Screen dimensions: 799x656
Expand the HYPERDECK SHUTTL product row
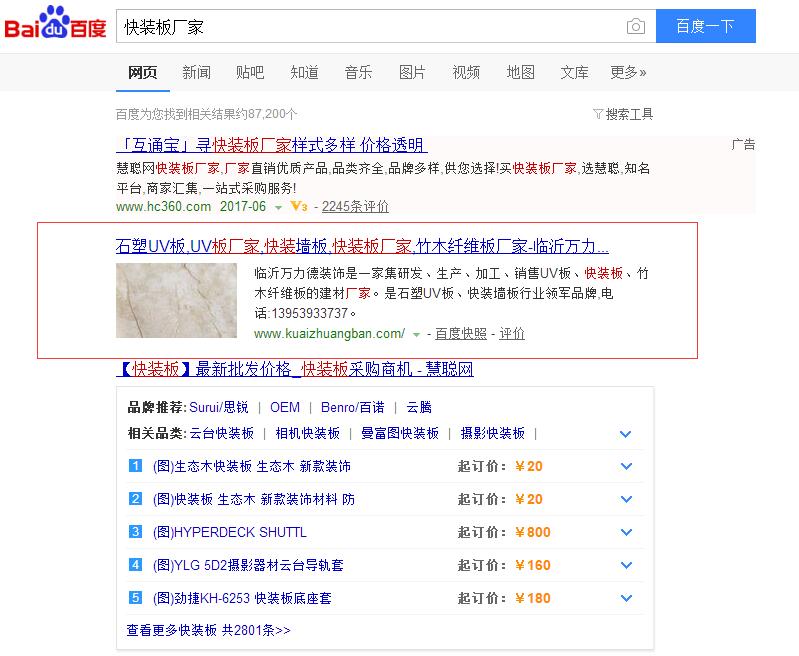pos(626,532)
